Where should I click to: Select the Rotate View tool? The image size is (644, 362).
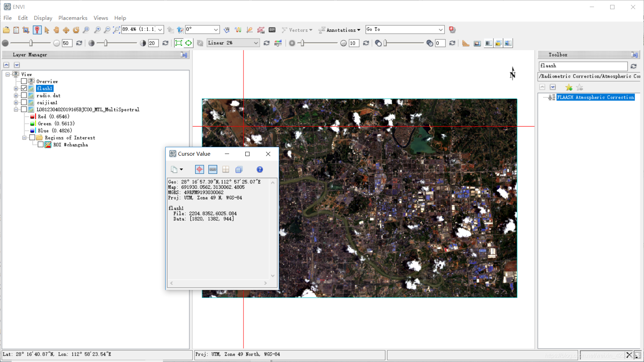click(x=76, y=30)
